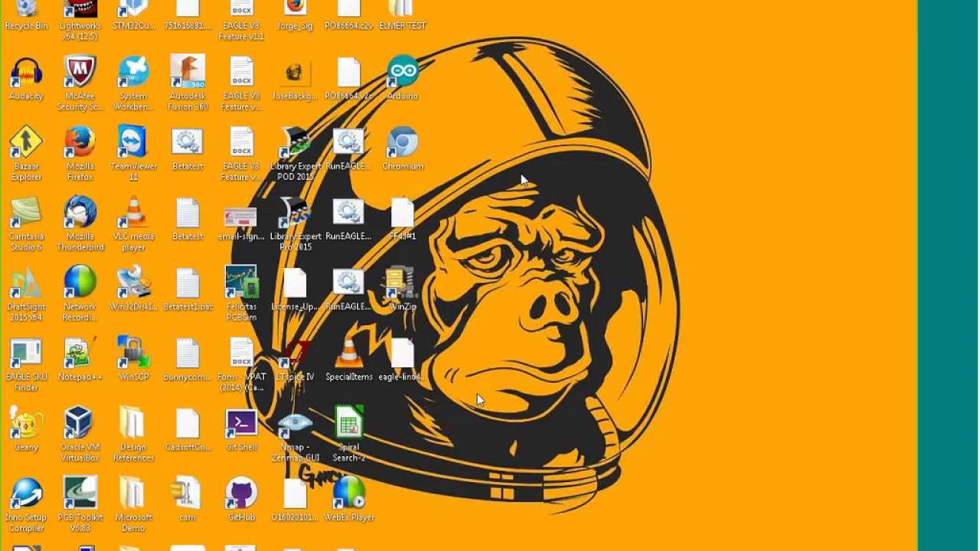Select the Win32DiskImager desktop icon
The width and height of the screenshot is (980, 551).
(133, 283)
